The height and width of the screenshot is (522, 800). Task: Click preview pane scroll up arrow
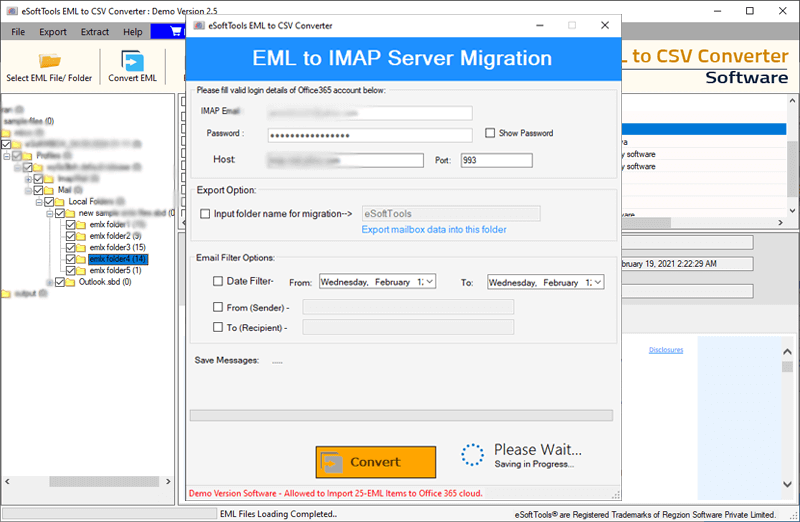787,352
